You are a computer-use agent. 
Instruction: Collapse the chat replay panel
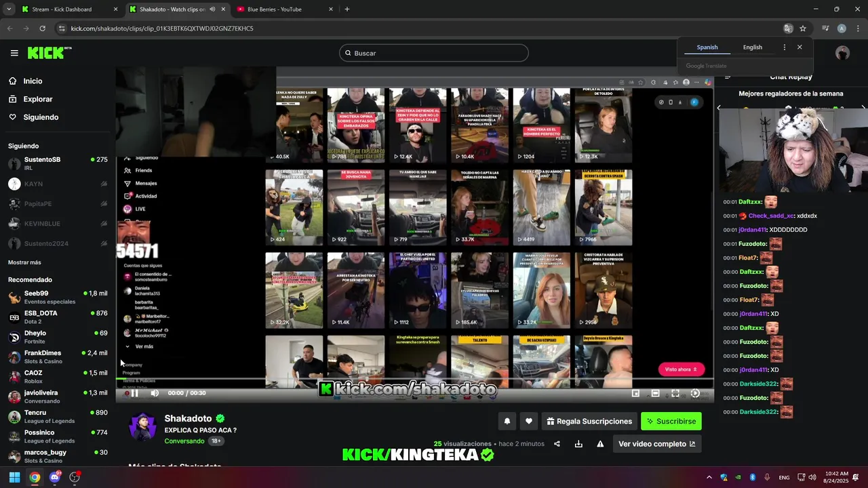coord(727,77)
